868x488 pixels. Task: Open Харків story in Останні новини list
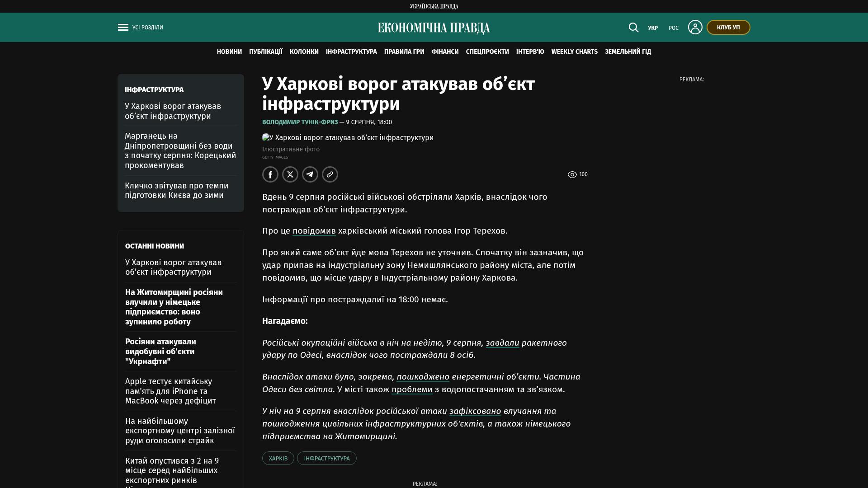tap(173, 267)
